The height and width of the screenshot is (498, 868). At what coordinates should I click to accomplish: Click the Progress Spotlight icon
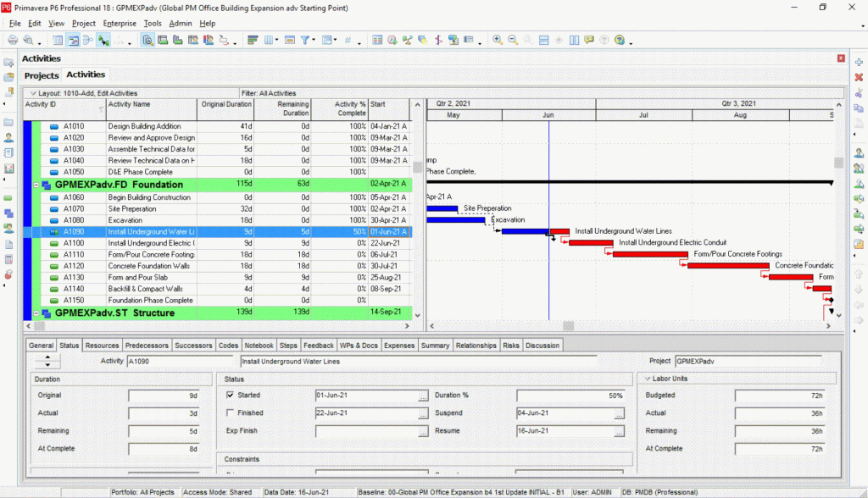422,40
